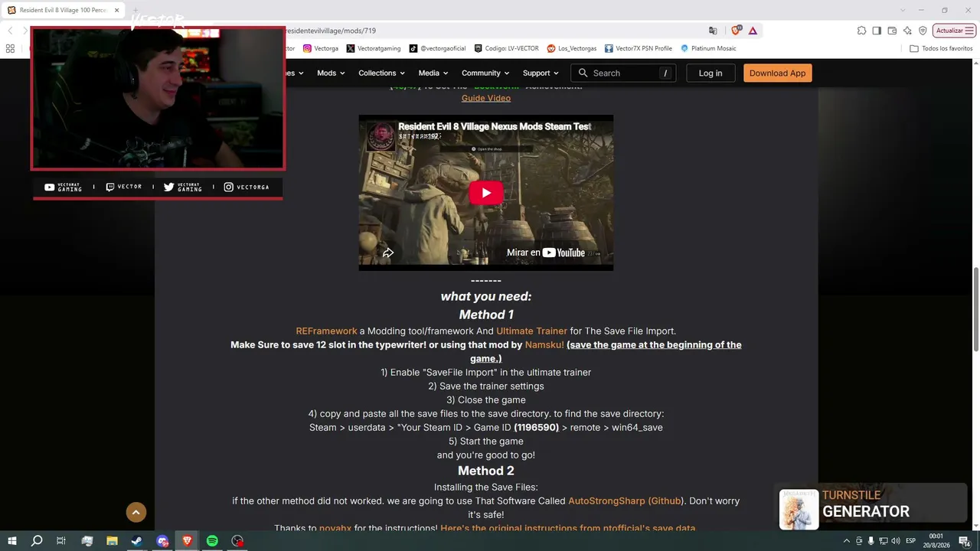This screenshot has height=551, width=980.
Task: Open the Platinum Mosaic bookmark
Action: 708,48
